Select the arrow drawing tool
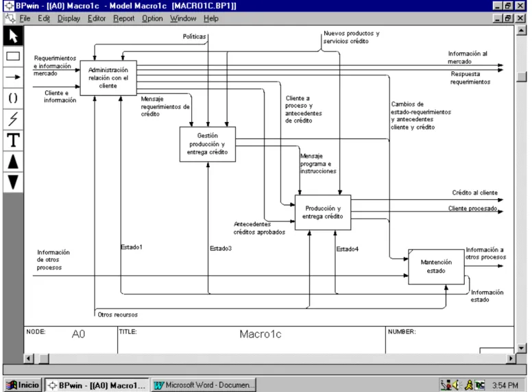Screen dimensions: 532x392 pos(13,77)
